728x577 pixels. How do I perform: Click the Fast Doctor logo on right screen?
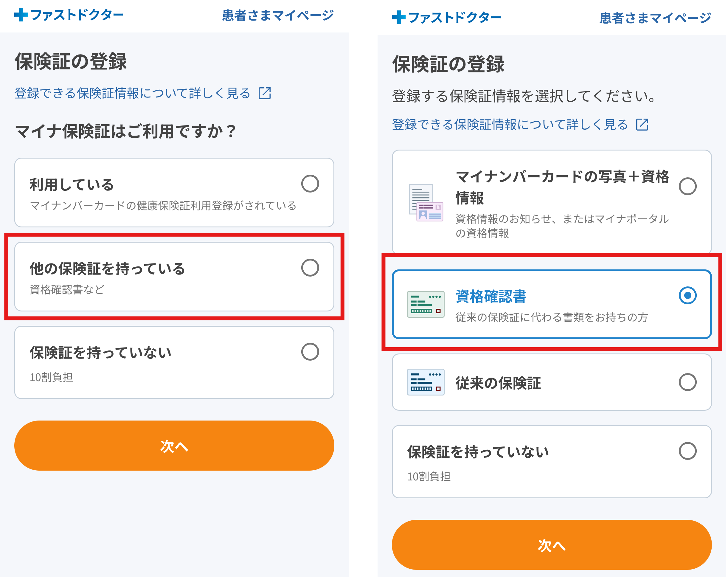(446, 18)
